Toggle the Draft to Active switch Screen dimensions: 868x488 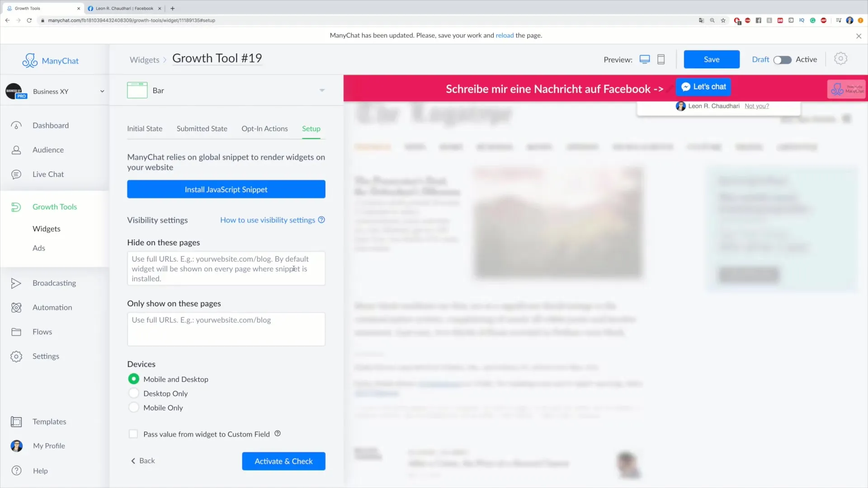783,59
